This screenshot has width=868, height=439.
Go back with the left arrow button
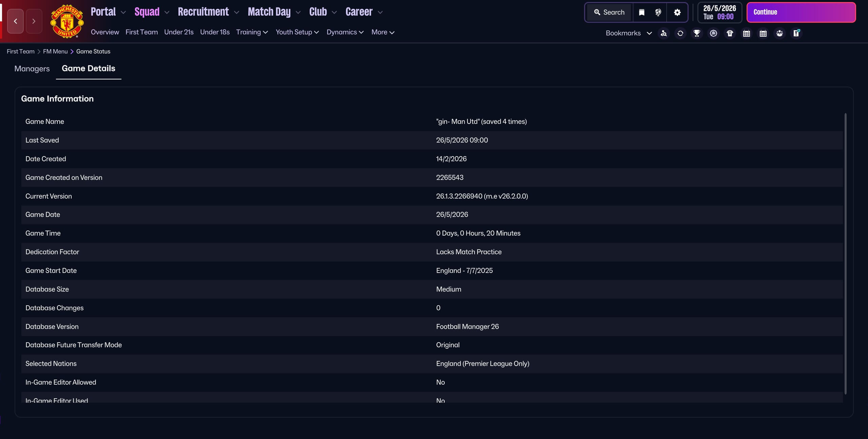(16, 21)
